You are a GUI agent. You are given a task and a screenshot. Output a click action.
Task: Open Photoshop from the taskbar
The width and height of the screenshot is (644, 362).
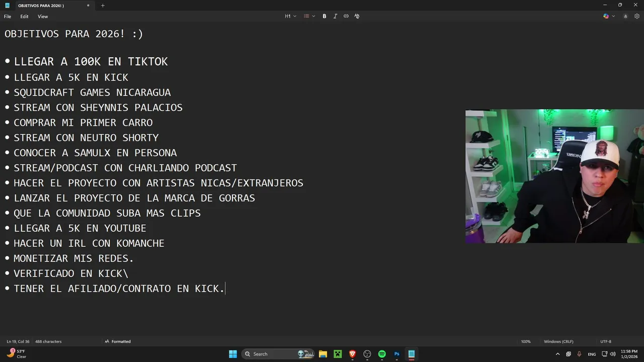point(396,354)
